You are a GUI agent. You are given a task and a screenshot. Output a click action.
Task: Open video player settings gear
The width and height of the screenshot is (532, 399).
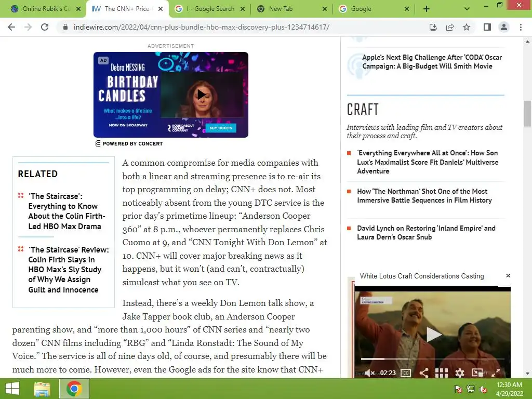pyautogui.click(x=459, y=373)
